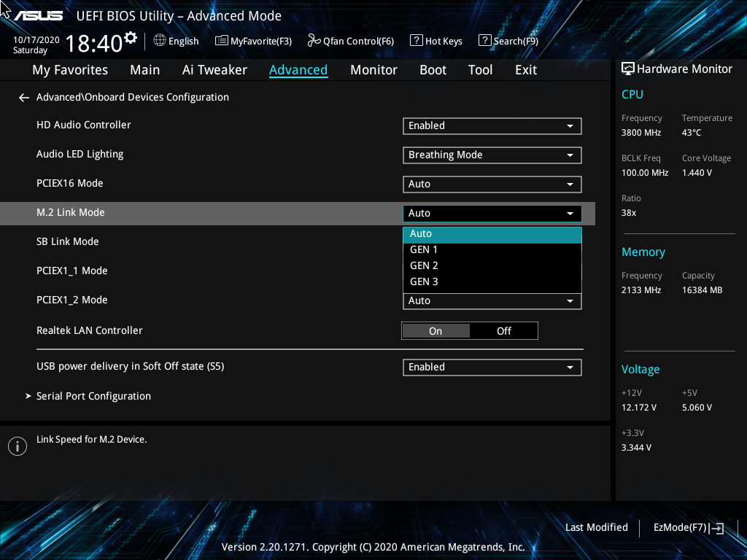Viewport: 747px width, 560px height.
Task: Open USB power delivery S5 dropdown
Action: pyautogui.click(x=492, y=367)
